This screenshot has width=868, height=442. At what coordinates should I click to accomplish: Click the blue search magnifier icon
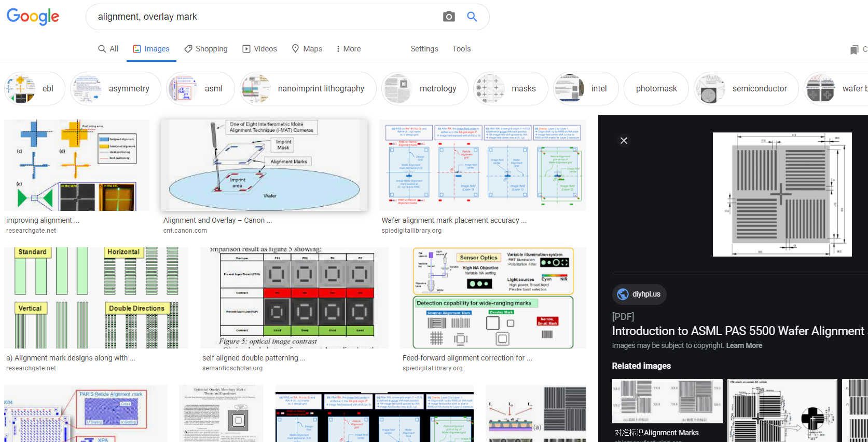[x=472, y=17]
